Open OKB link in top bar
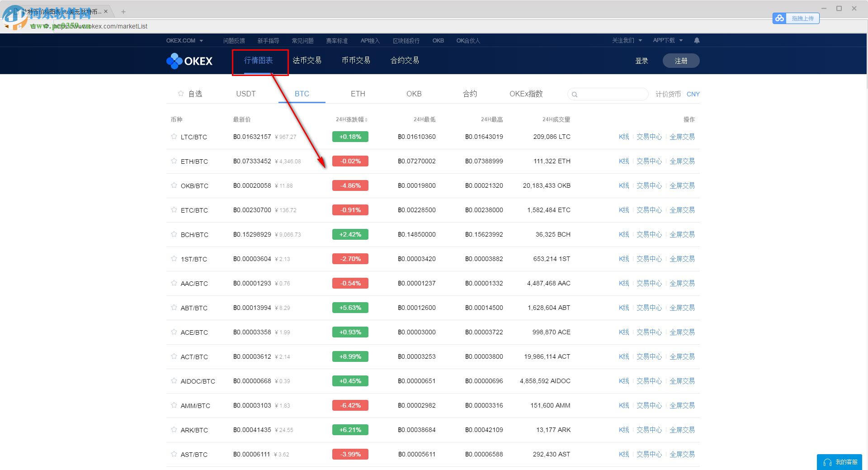The image size is (868, 470). [438, 41]
